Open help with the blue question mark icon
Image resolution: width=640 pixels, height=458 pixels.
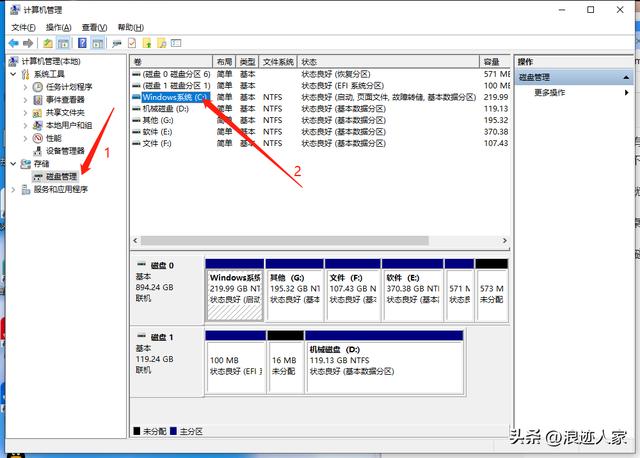tap(82, 43)
